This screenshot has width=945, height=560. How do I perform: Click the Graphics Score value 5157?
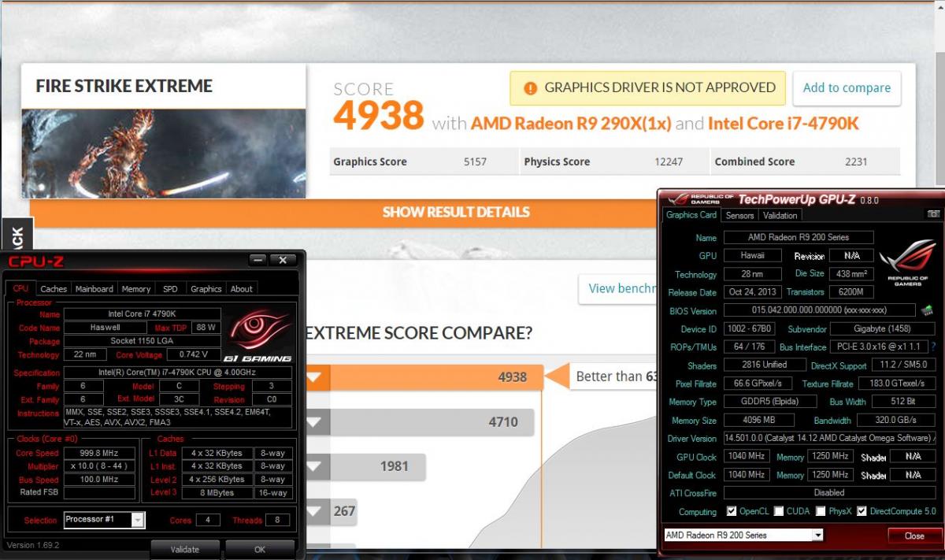[475, 161]
